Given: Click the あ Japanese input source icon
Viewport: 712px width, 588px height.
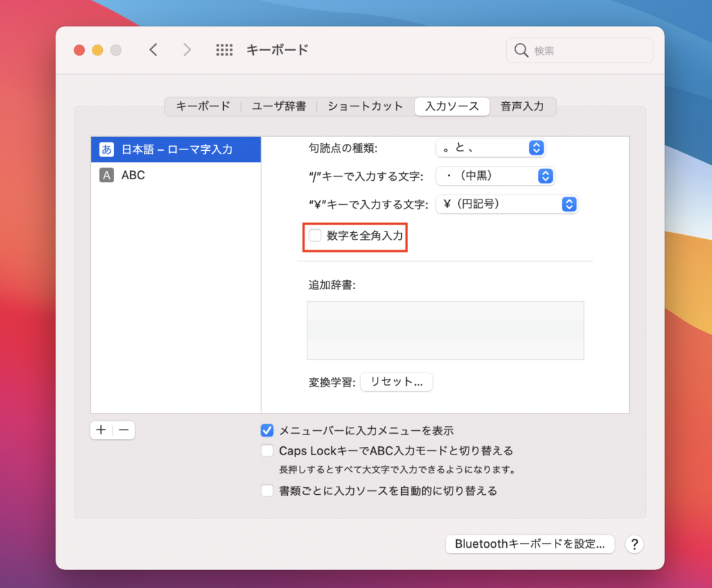Looking at the screenshot, I should click(x=106, y=149).
